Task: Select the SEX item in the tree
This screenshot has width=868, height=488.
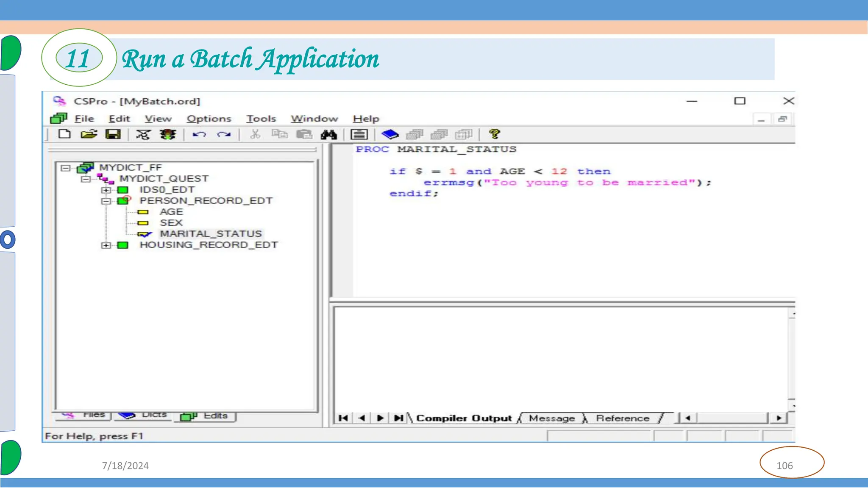Action: [x=171, y=223]
